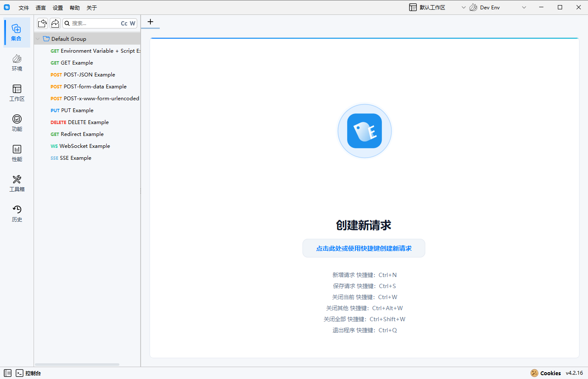Open the Cookies manager in status bar
The image size is (588, 379).
click(x=546, y=373)
